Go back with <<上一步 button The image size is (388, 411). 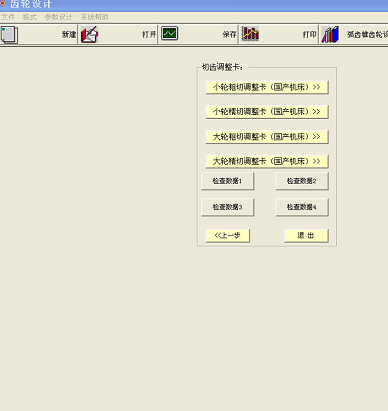(x=228, y=236)
